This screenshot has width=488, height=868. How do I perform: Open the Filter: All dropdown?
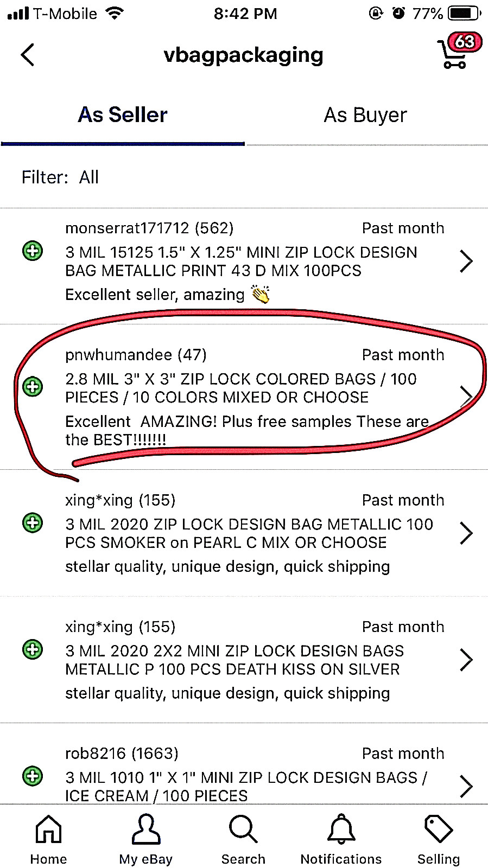point(60,177)
